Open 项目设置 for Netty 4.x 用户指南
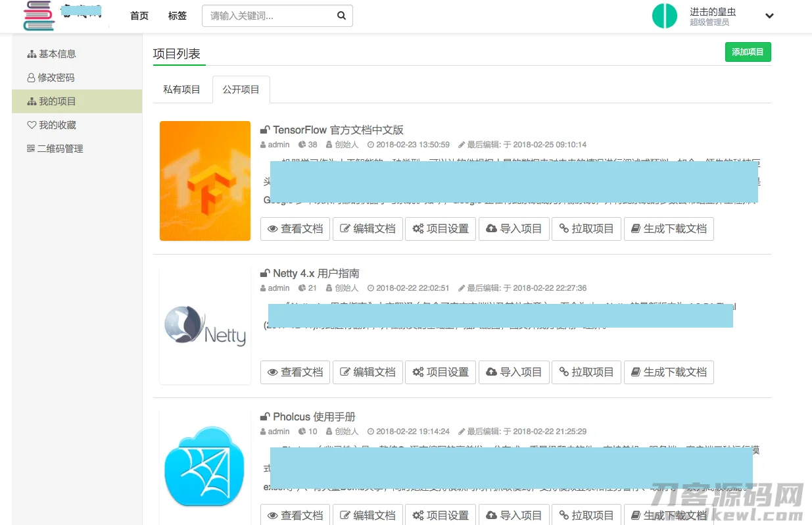Image resolution: width=812 pixels, height=525 pixels. click(x=440, y=372)
